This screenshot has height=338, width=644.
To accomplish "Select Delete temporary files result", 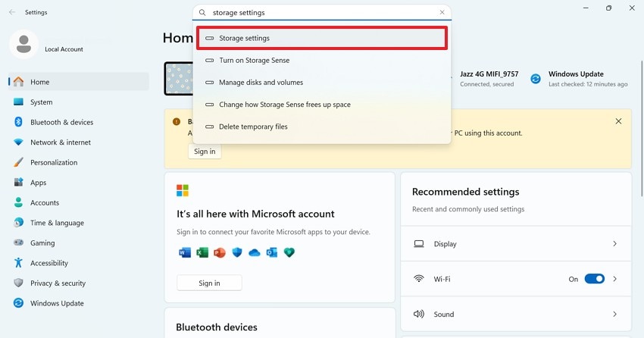I will [322, 127].
